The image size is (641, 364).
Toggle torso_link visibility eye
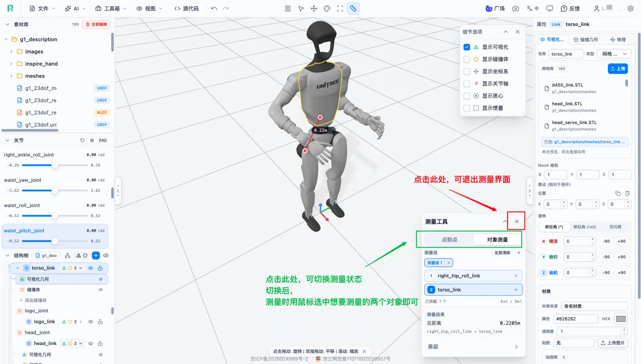[91, 268]
